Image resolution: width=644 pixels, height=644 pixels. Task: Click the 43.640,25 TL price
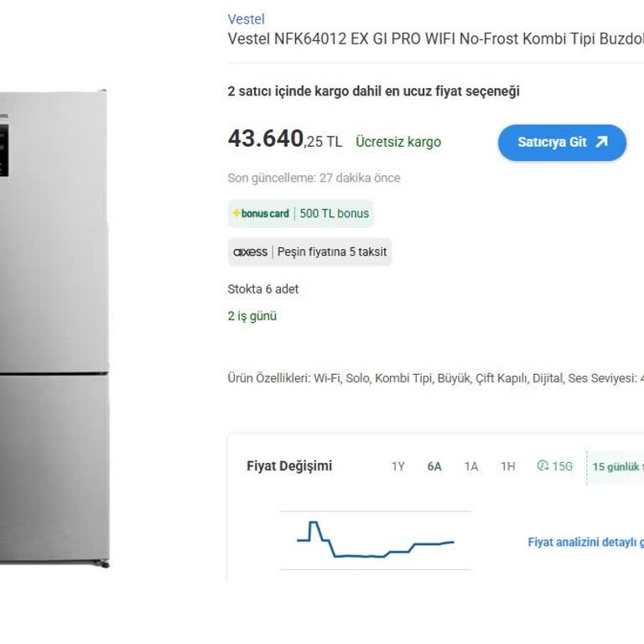[x=284, y=140]
